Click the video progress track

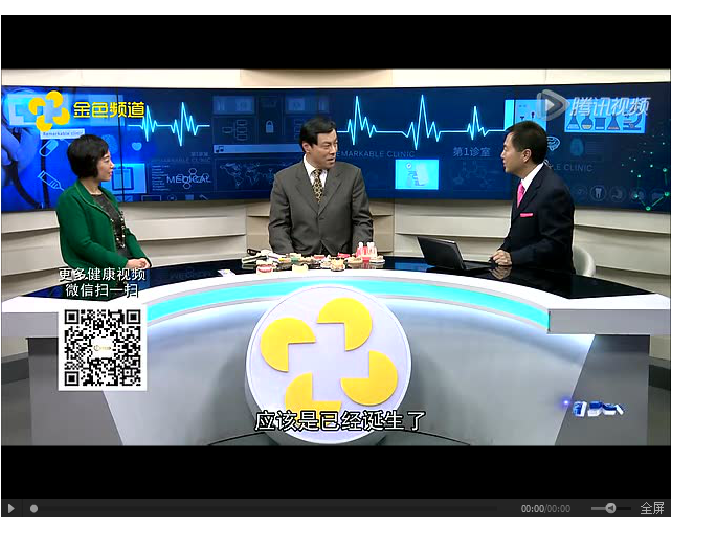pyautogui.click(x=265, y=509)
